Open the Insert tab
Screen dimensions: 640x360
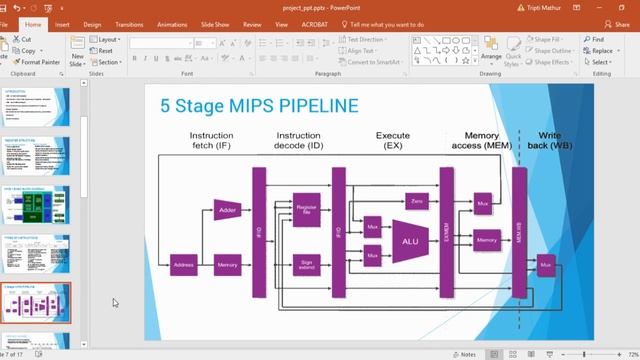tap(62, 24)
